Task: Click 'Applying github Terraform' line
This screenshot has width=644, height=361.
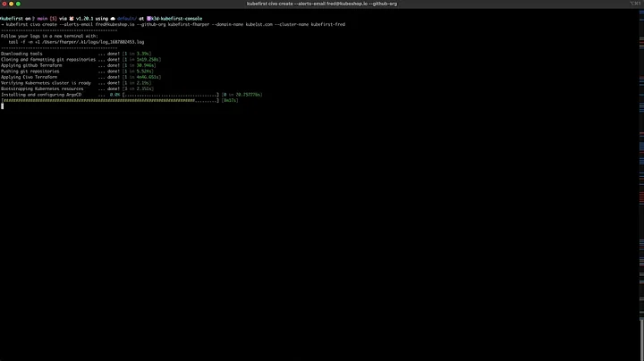Action: [x=79, y=65]
